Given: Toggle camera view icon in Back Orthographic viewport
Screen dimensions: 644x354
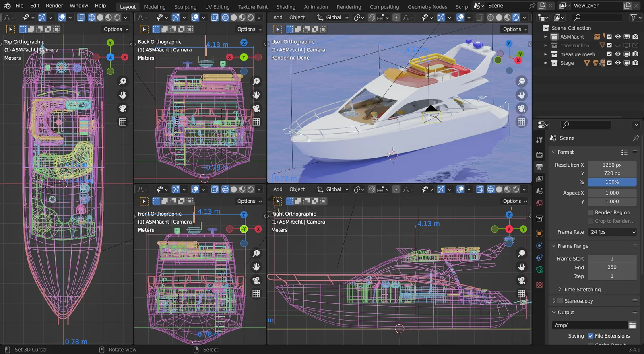Looking at the screenshot, I should [256, 108].
